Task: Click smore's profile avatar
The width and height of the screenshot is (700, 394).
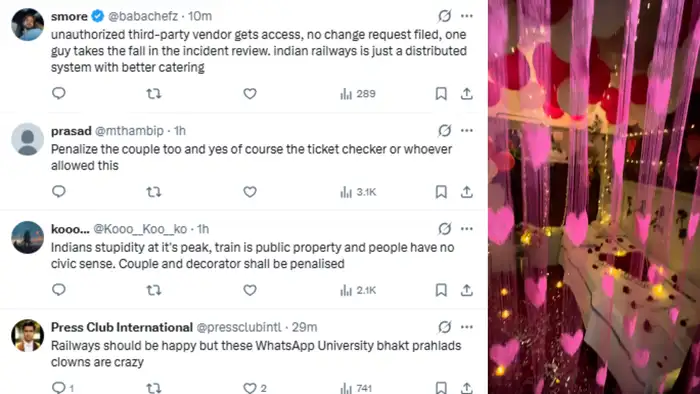Action: tap(28, 25)
